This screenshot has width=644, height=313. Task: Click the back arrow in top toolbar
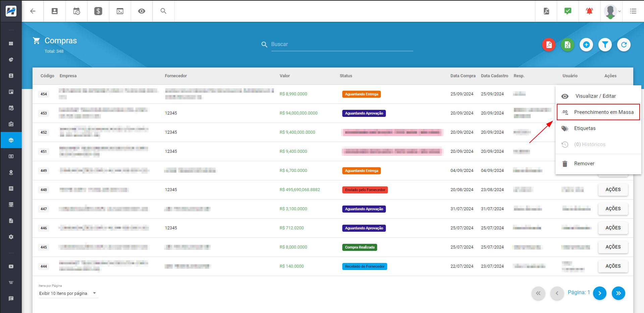[x=33, y=11]
